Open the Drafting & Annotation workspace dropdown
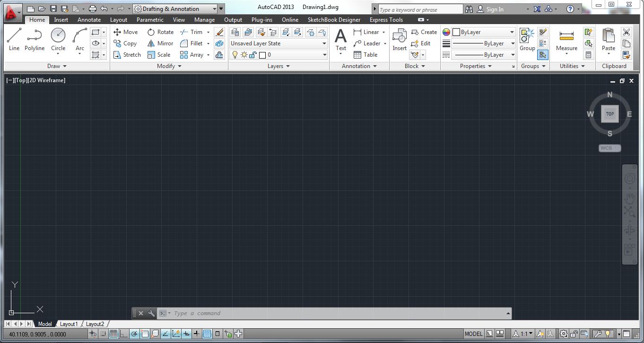Image resolution: width=644 pixels, height=343 pixels. click(x=215, y=8)
